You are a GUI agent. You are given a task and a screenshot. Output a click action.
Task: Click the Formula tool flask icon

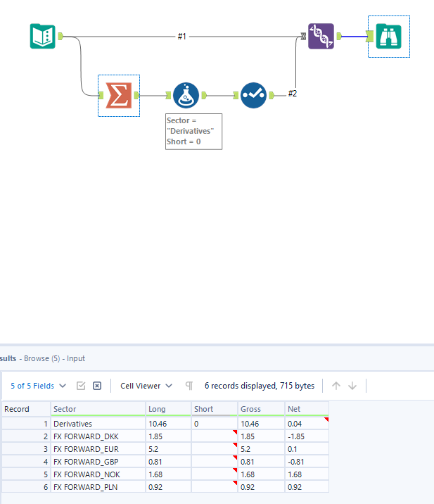(x=186, y=96)
